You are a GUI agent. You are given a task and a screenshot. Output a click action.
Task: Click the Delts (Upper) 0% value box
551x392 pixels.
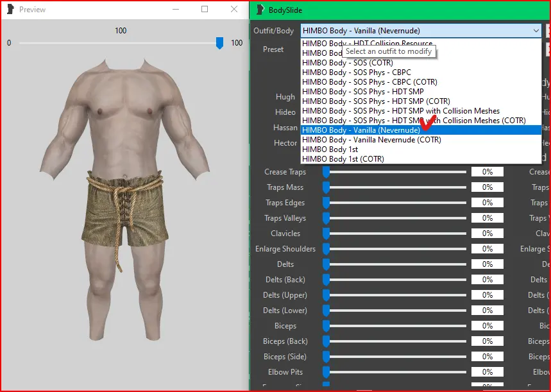(x=487, y=295)
